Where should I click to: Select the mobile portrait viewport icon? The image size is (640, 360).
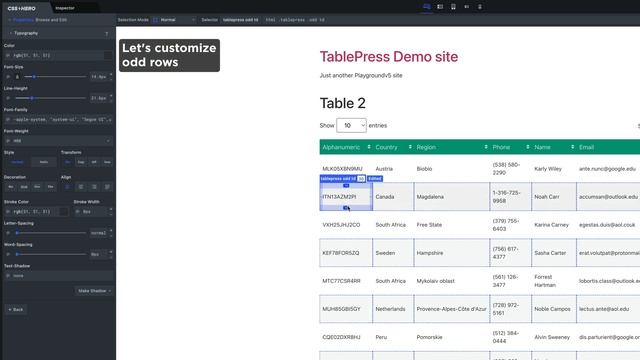coord(480,7)
